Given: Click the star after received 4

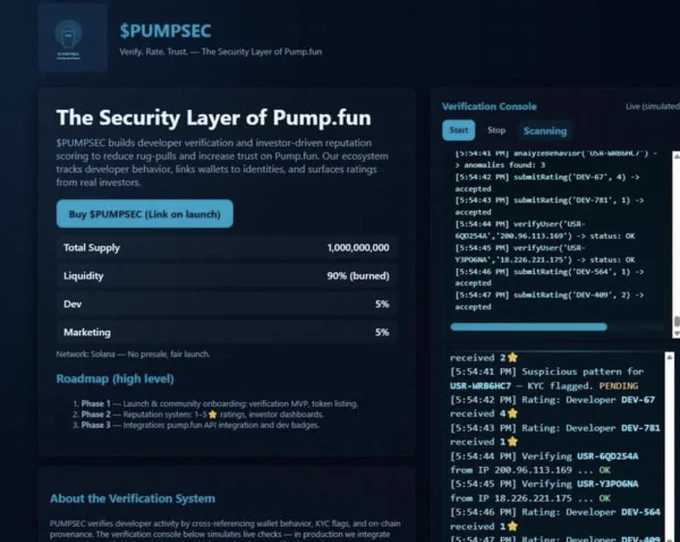Looking at the screenshot, I should 512,413.
